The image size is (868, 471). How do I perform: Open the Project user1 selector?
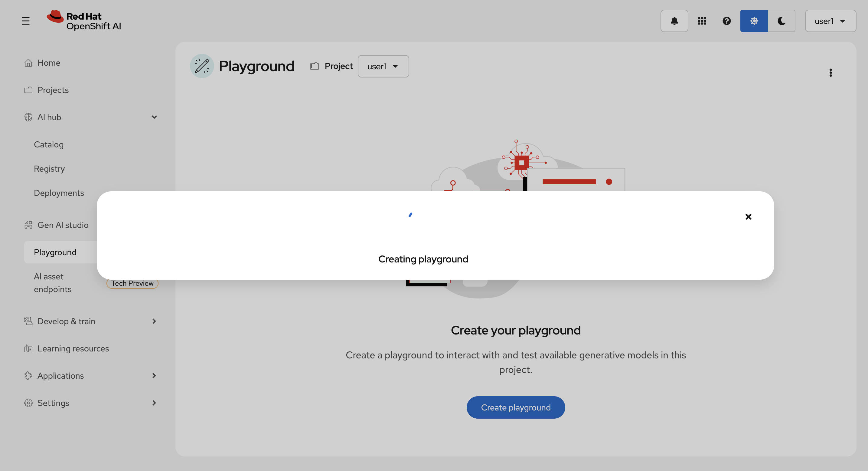pyautogui.click(x=383, y=66)
